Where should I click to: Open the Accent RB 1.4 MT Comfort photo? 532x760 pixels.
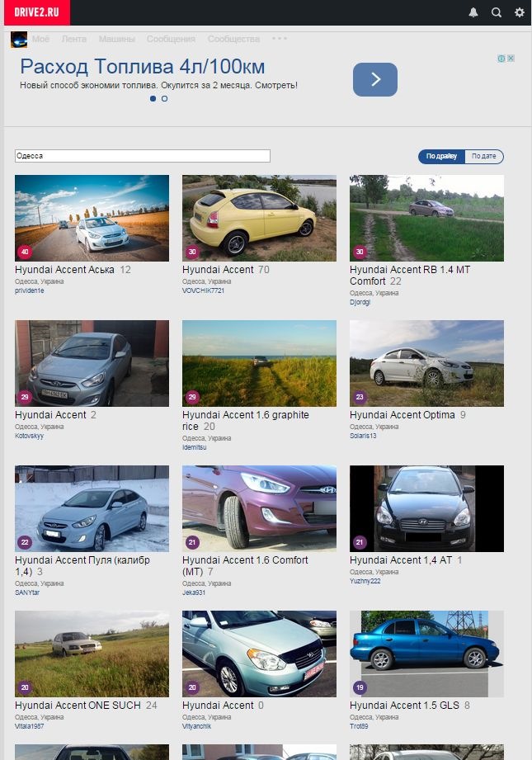point(427,218)
